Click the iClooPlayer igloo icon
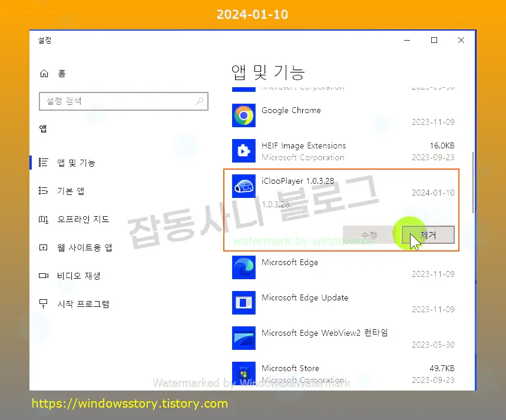The image size is (506, 420). (x=244, y=186)
